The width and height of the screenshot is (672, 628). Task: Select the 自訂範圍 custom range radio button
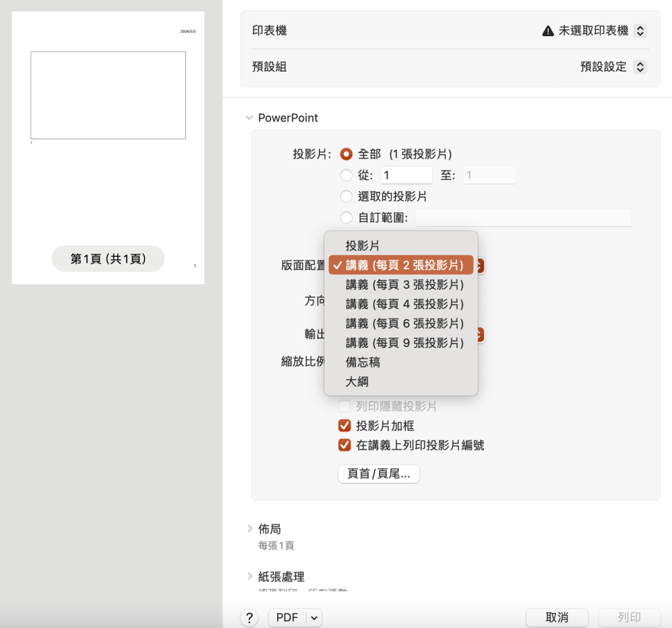coord(346,217)
